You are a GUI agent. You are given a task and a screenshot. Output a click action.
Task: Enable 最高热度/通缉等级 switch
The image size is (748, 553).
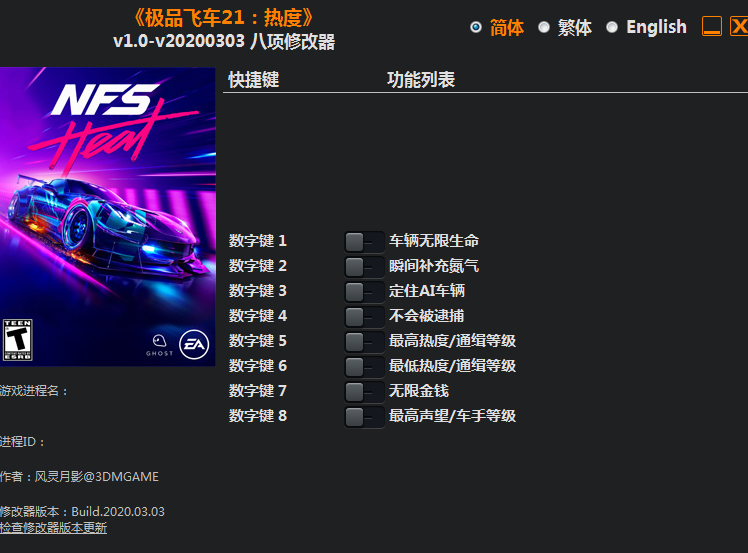click(x=363, y=341)
